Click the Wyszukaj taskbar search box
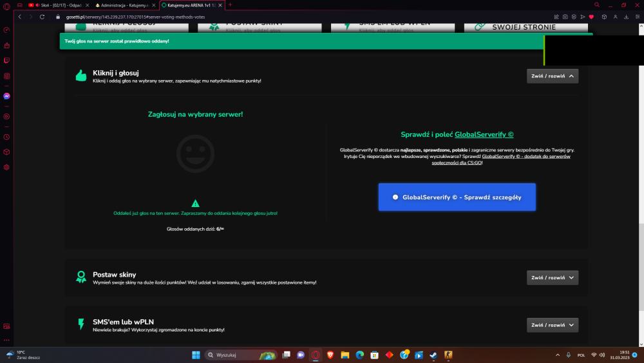 point(241,355)
